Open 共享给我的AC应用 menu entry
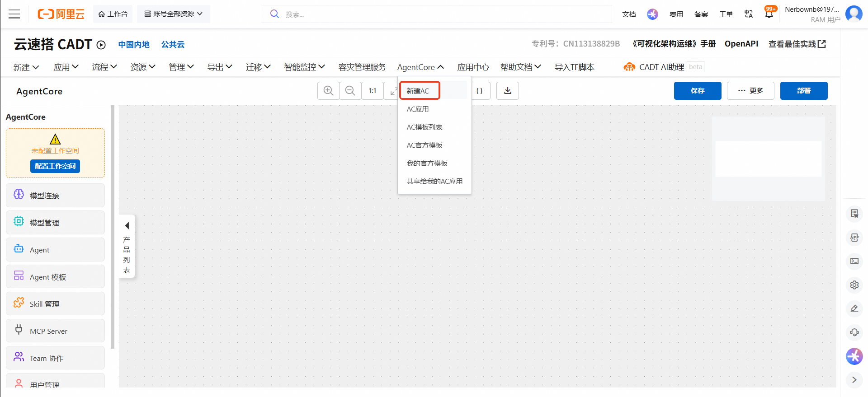 click(434, 182)
